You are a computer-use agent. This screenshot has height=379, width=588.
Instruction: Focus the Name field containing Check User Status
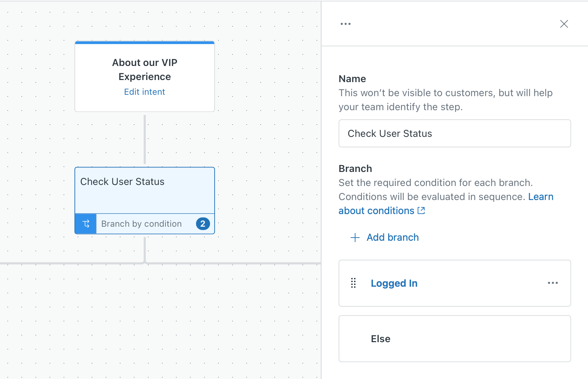(455, 134)
